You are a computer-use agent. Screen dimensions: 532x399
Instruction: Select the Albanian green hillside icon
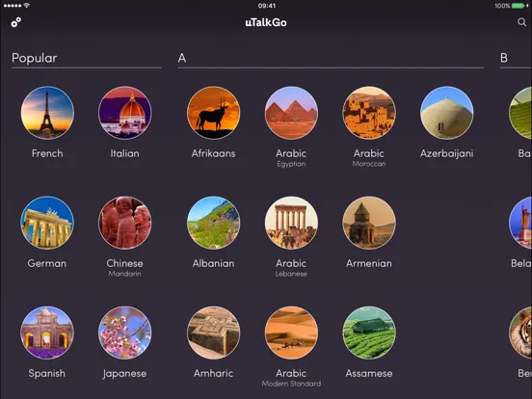click(x=213, y=223)
